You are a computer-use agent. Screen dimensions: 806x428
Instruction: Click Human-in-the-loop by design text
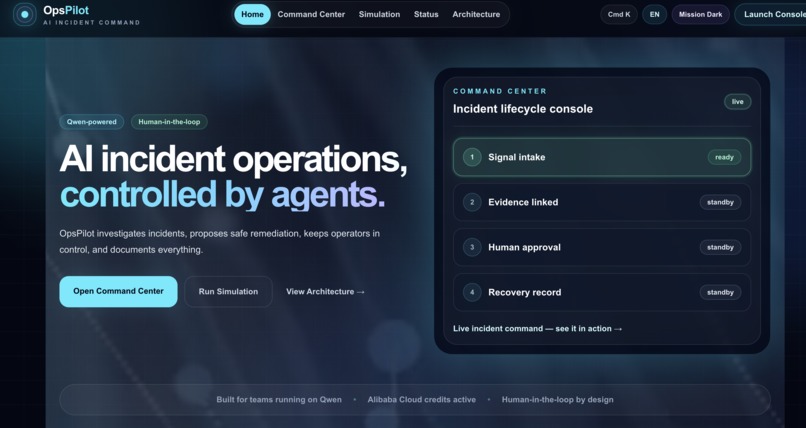pos(558,399)
